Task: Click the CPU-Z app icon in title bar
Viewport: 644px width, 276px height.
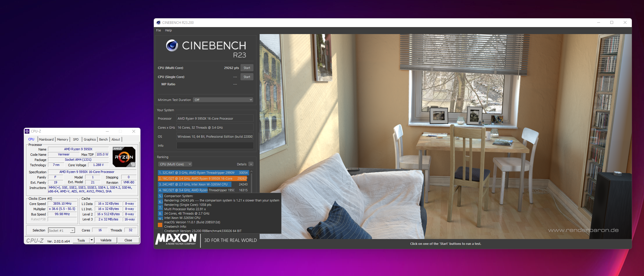Action: point(27,131)
